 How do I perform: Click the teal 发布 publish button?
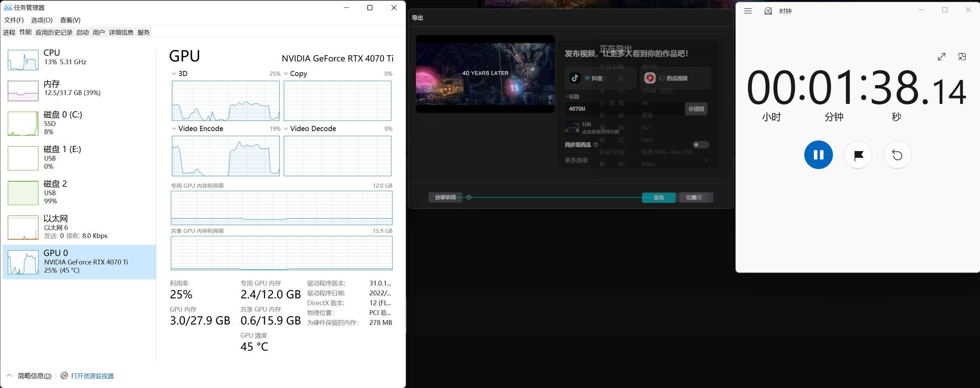(x=659, y=198)
